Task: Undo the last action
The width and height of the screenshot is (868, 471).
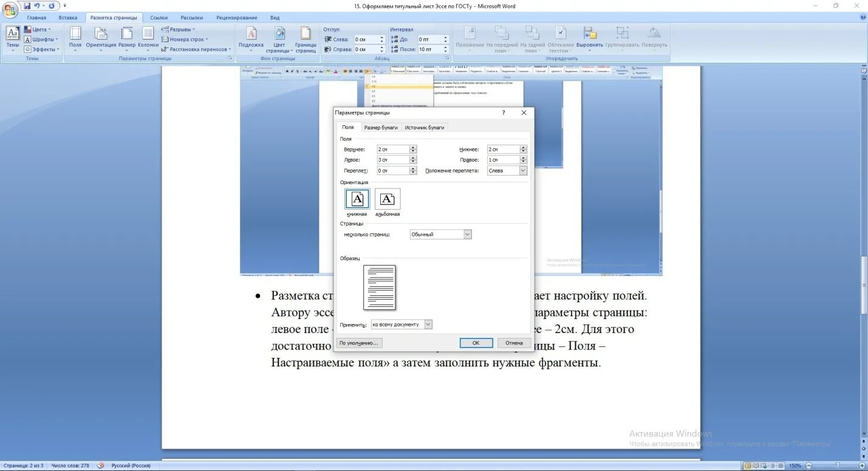Action: point(37,5)
